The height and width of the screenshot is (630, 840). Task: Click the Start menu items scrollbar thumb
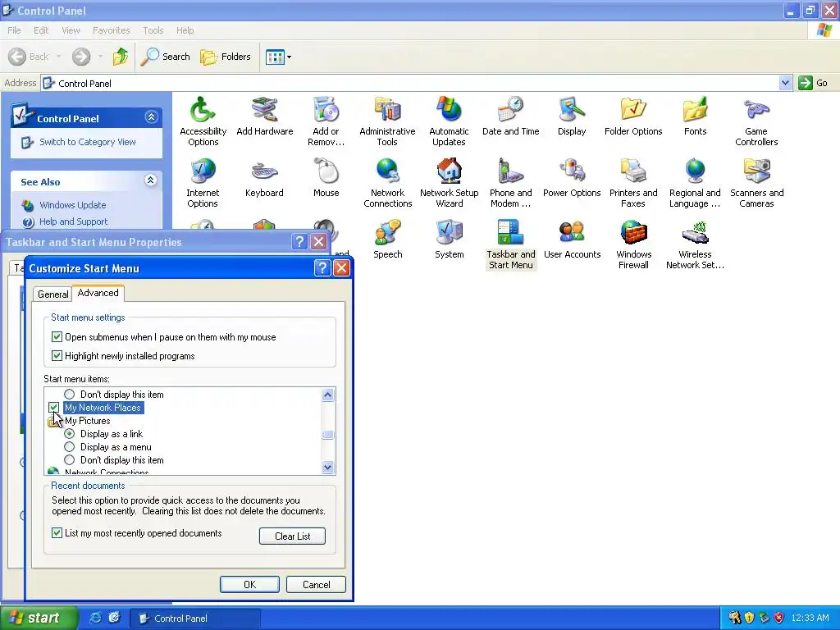[328, 435]
